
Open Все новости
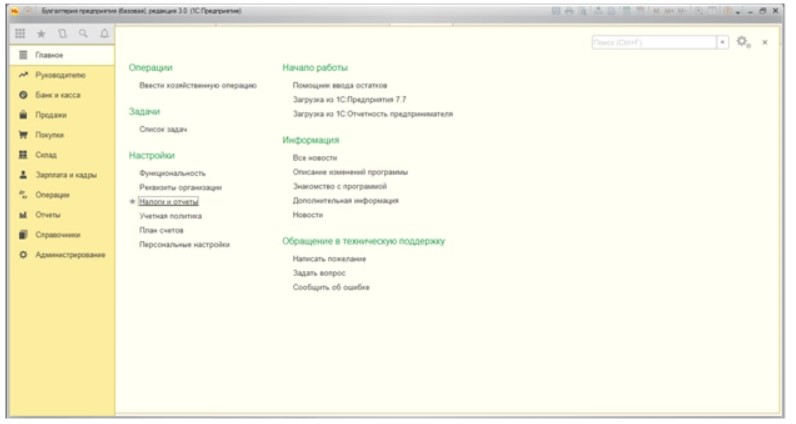314,158
